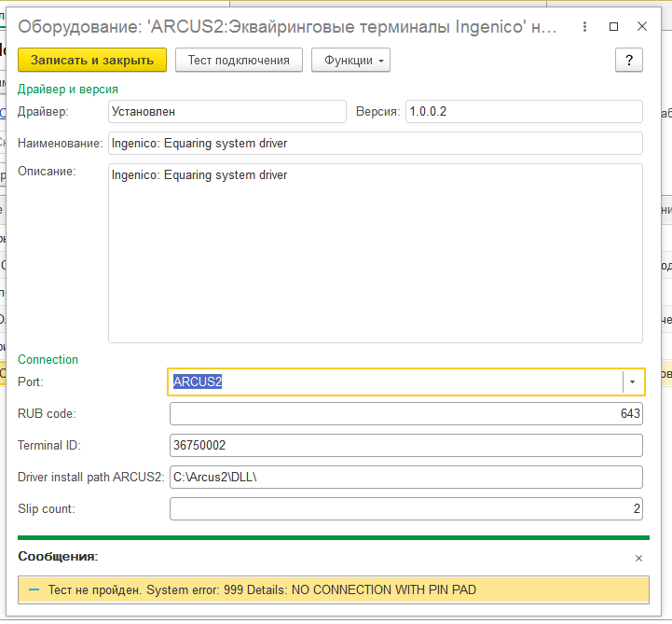Select the RUB code field
Screen dimensions: 672x624
tap(405, 414)
